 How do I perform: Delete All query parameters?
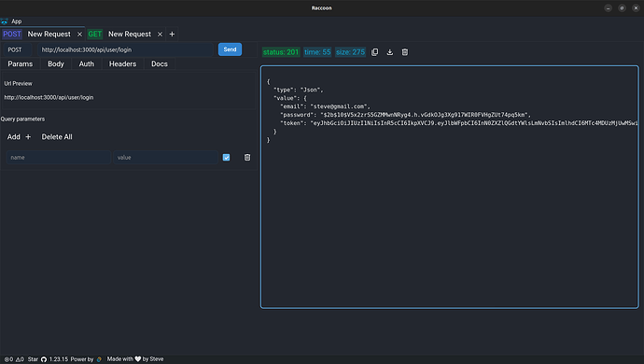pos(57,137)
